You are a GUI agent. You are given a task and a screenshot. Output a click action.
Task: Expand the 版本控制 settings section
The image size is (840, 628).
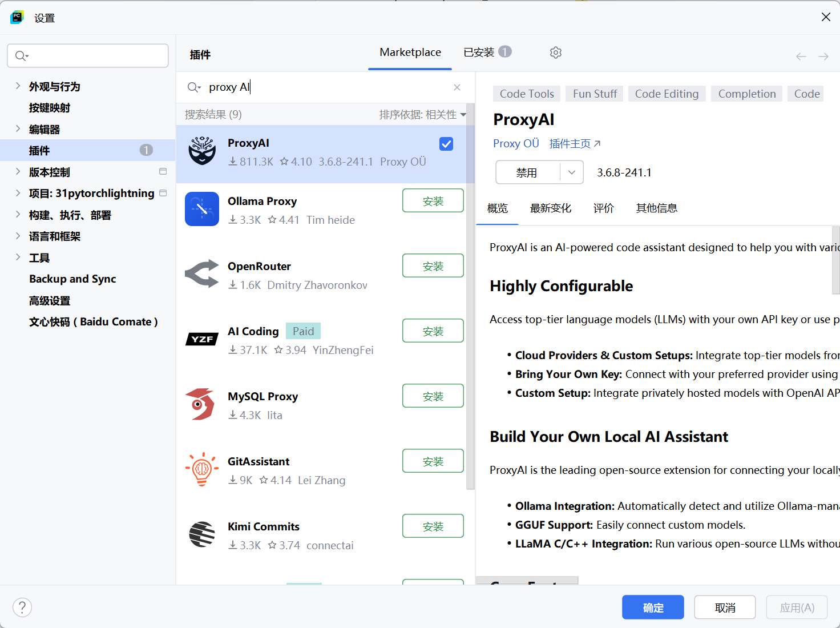click(x=18, y=171)
